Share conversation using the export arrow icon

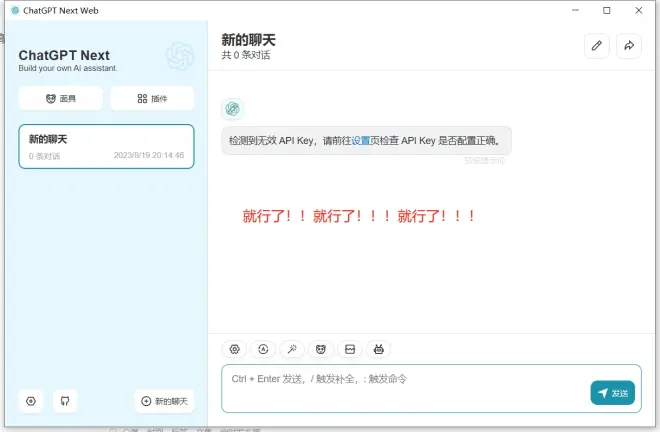tap(629, 45)
